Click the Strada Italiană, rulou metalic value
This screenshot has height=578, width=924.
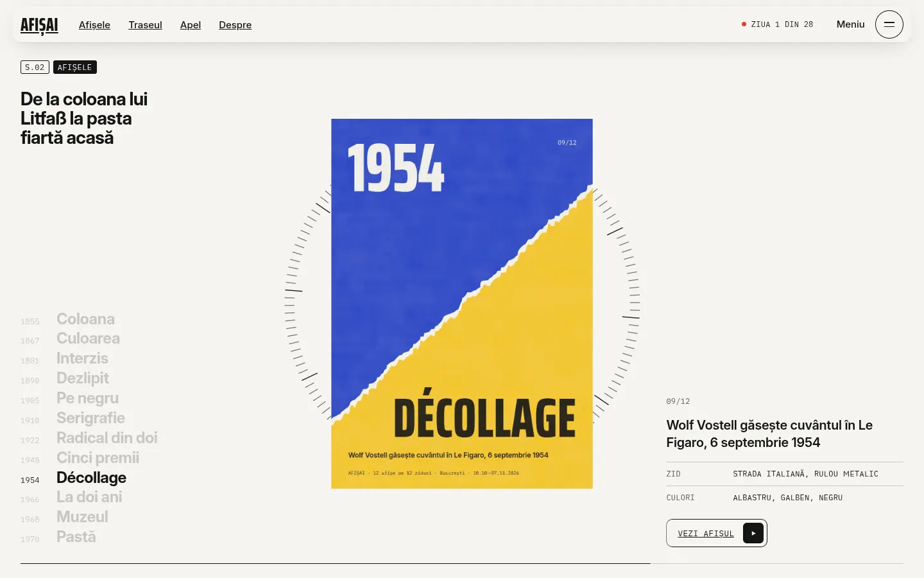[x=806, y=474]
